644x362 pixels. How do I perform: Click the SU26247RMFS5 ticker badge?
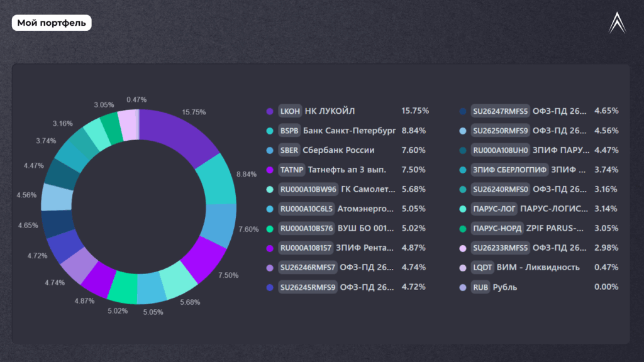(x=500, y=111)
